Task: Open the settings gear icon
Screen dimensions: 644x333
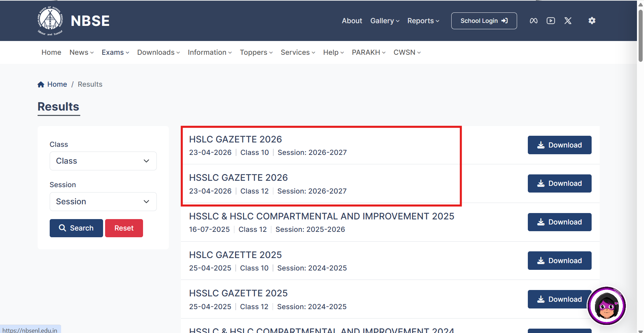Action: pos(592,21)
